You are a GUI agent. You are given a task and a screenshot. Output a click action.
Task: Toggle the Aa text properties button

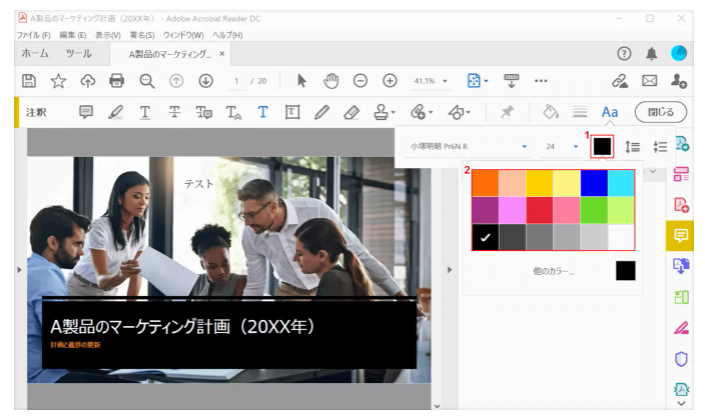pos(609,112)
